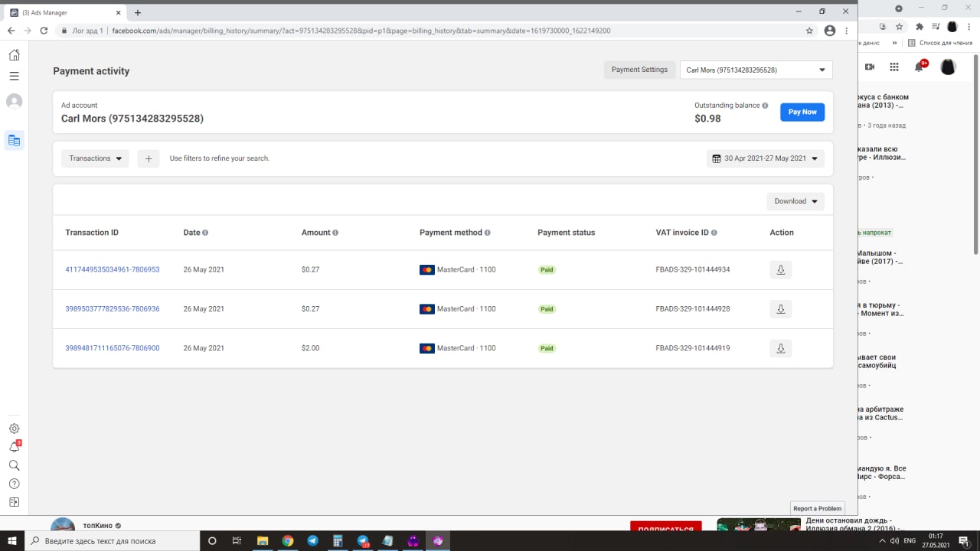Image resolution: width=980 pixels, height=551 pixels.
Task: Click the info icon beside Date header
Action: pyautogui.click(x=205, y=233)
